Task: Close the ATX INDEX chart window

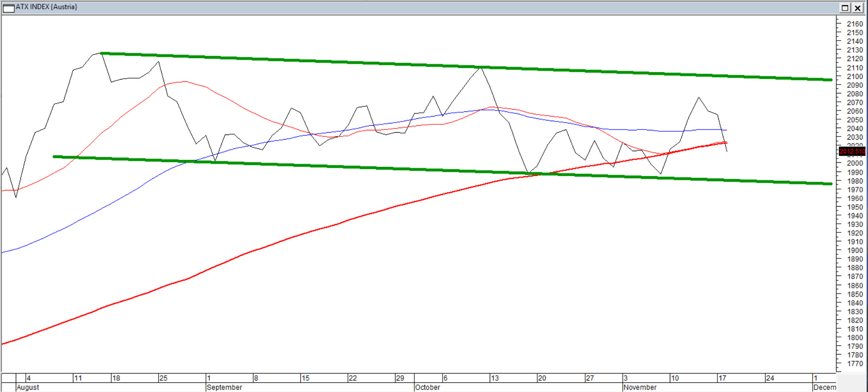Action: click(858, 8)
